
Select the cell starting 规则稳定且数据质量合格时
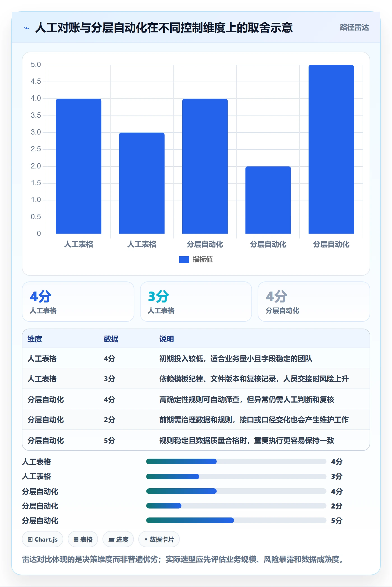247,440
